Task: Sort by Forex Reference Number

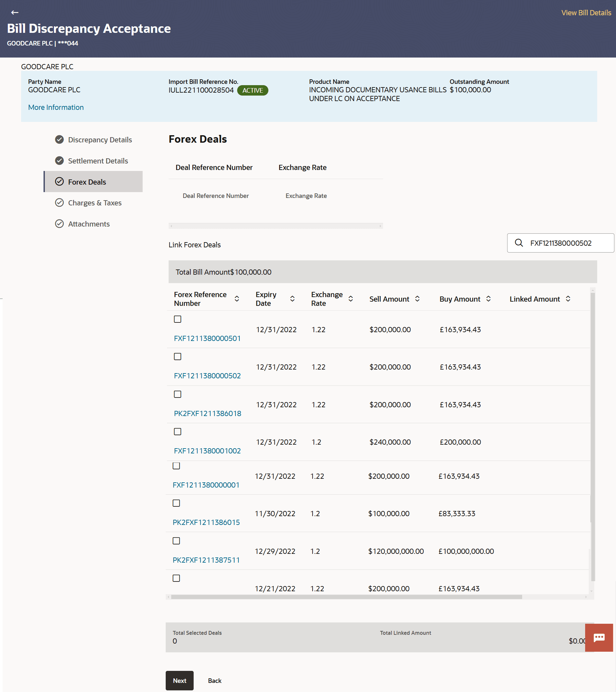Action: [x=237, y=299]
